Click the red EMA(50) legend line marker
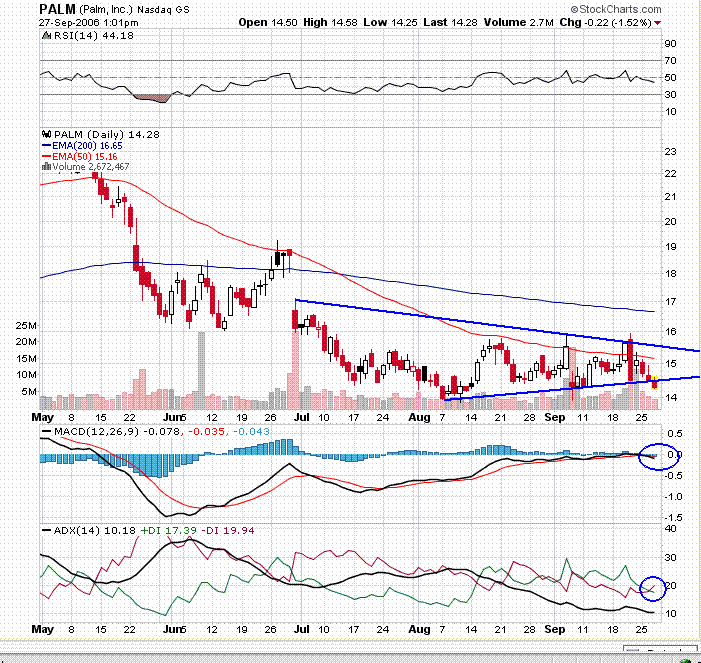 (x=46, y=156)
